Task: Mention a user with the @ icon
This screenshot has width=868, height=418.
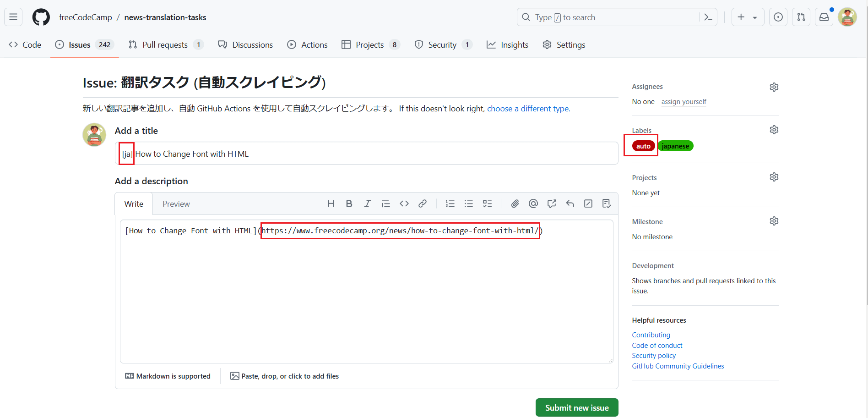Action: [x=533, y=203]
